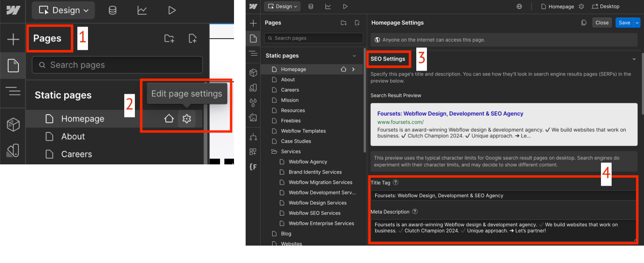Click the preview play icon in right screenshot
The image size is (644, 263).
(x=345, y=6)
